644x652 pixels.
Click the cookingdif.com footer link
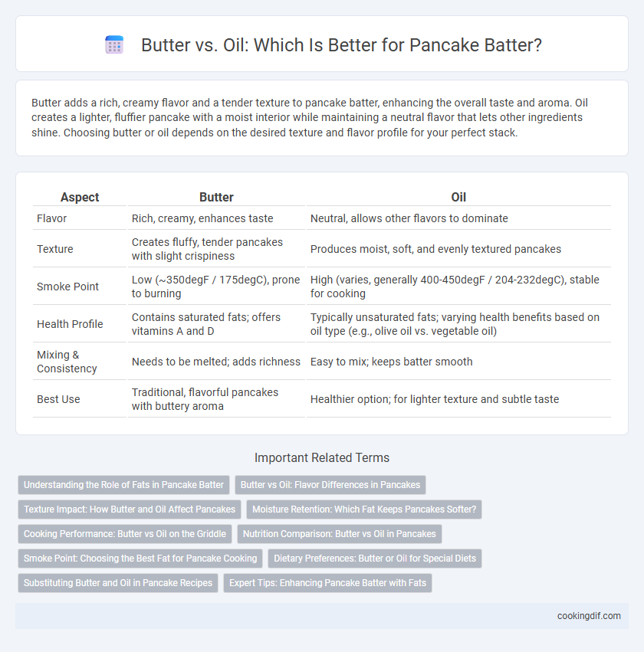(589, 616)
